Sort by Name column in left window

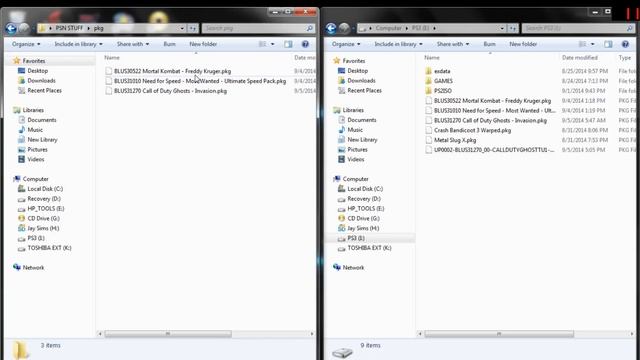coord(112,58)
